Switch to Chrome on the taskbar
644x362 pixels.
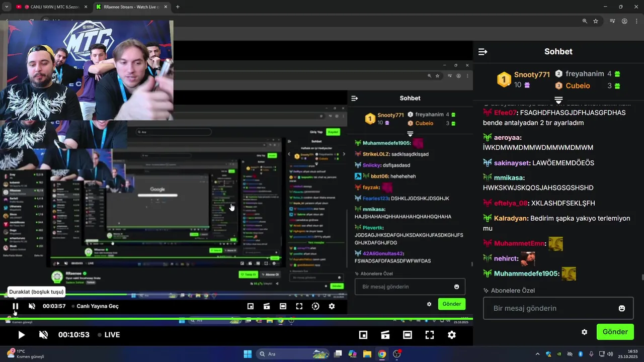382,354
